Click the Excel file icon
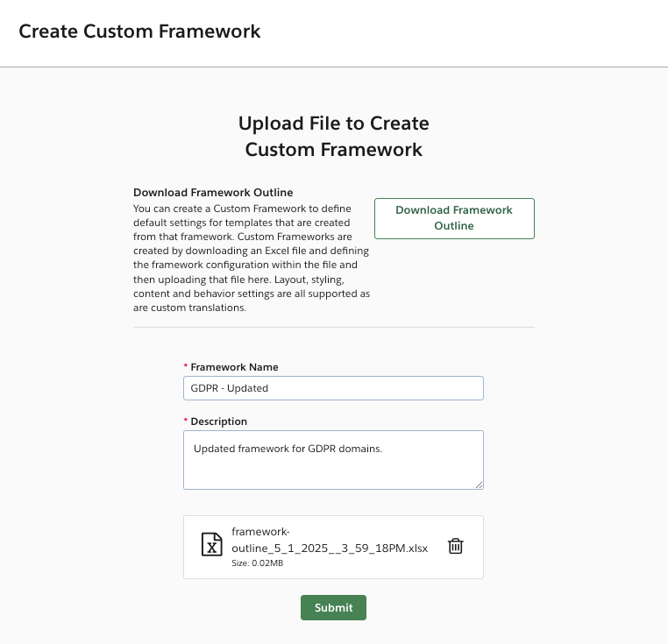This screenshot has height=644, width=668. tap(211, 545)
